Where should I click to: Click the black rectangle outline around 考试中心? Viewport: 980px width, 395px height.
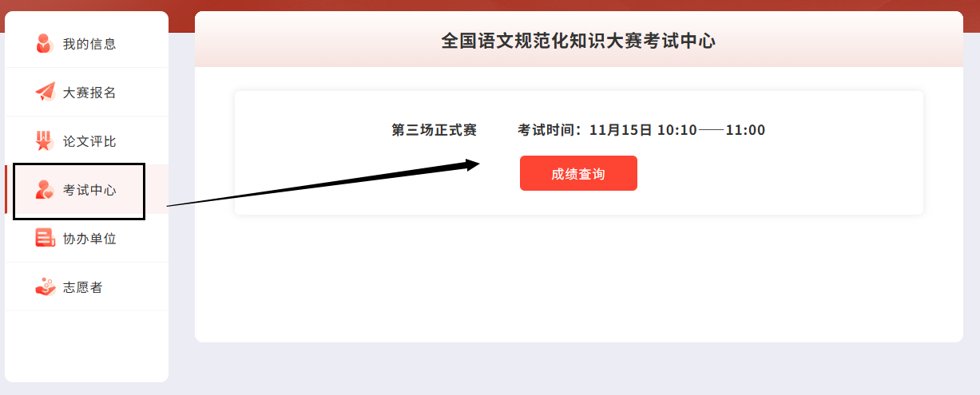(79, 191)
